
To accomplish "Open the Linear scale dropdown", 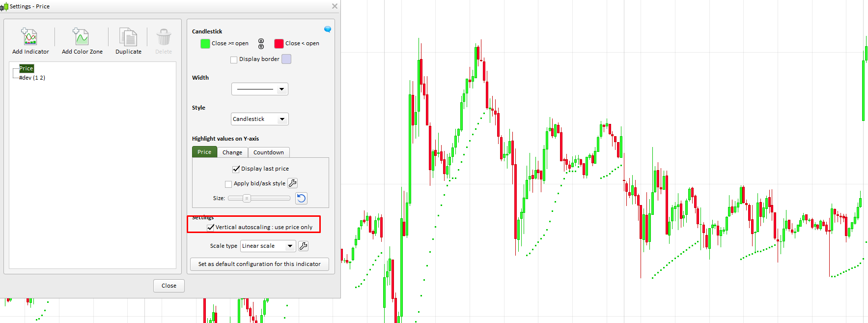I will click(x=268, y=246).
